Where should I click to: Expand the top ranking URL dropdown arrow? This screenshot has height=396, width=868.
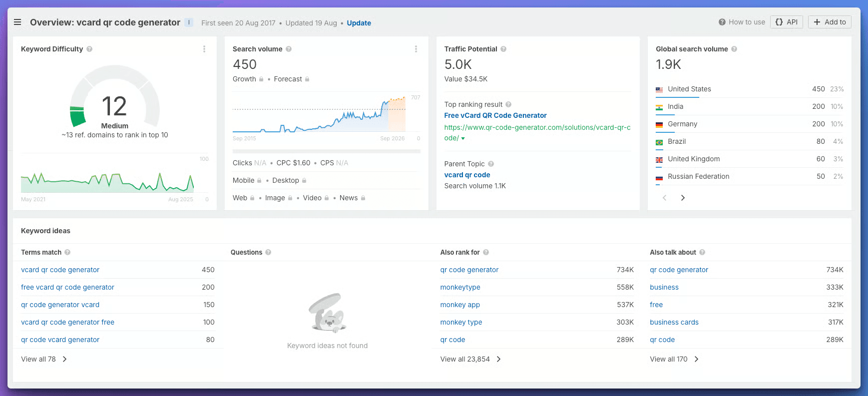tap(463, 138)
